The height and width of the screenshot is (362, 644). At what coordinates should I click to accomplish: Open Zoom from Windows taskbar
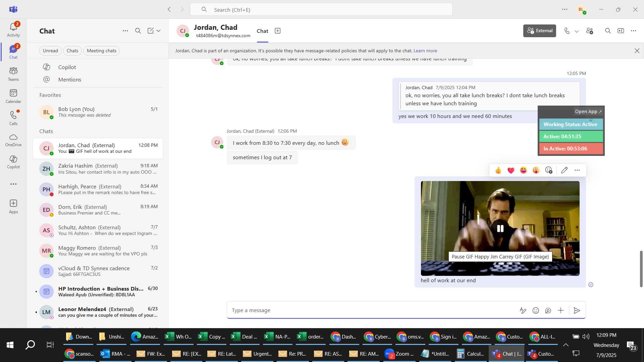(399, 354)
